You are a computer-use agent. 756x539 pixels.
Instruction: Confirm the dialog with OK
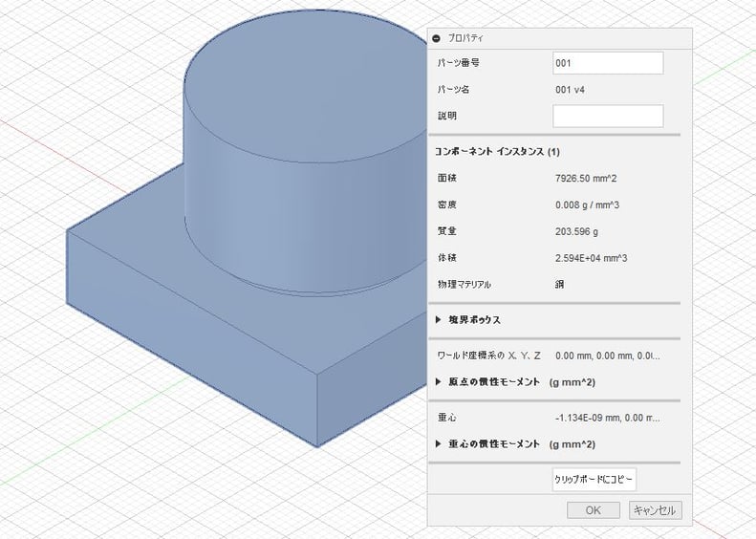[593, 510]
